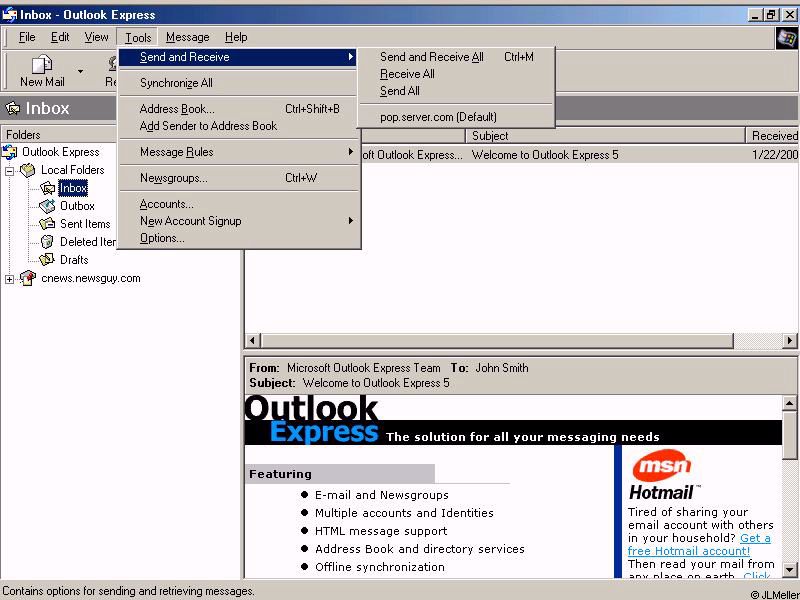Viewport: 800px width, 600px height.
Task: Choose Send and Receive menu entry
Action: coord(238,57)
